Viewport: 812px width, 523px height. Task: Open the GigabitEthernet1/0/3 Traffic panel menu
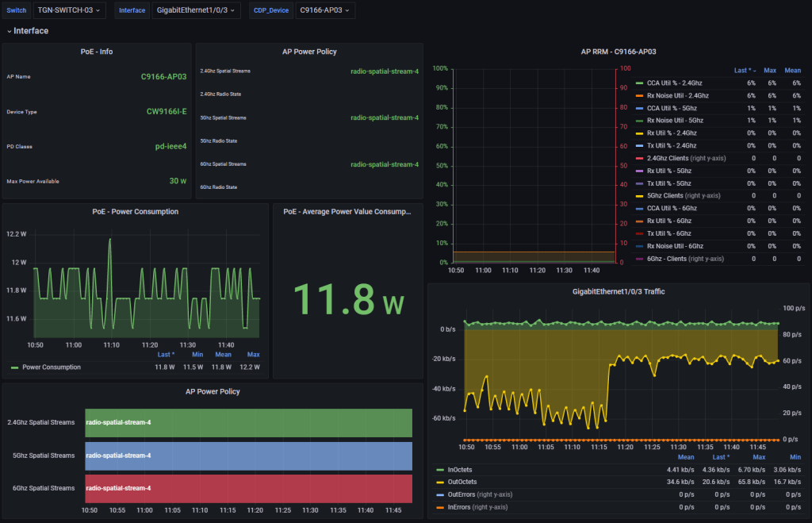pos(619,292)
